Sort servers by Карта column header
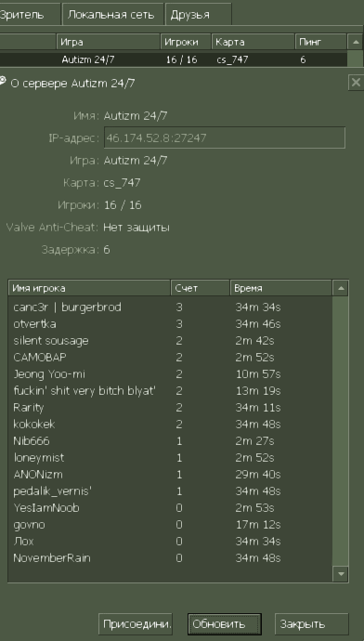 click(x=253, y=42)
